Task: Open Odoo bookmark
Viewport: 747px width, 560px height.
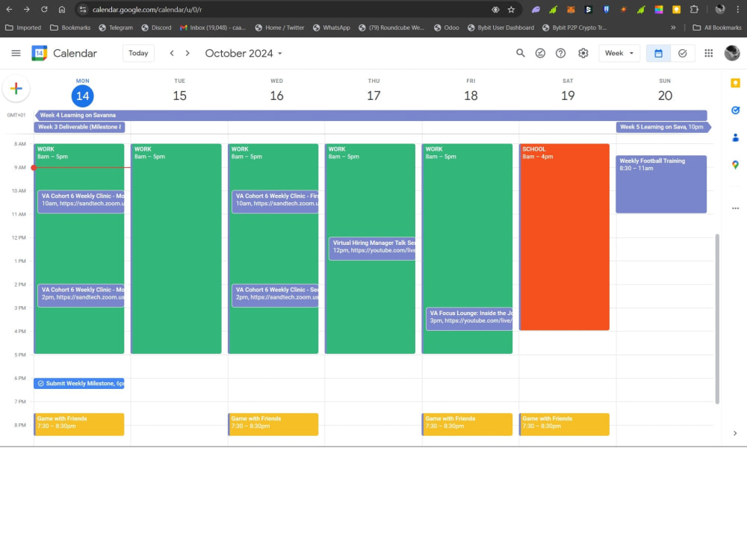Action: (x=447, y=28)
